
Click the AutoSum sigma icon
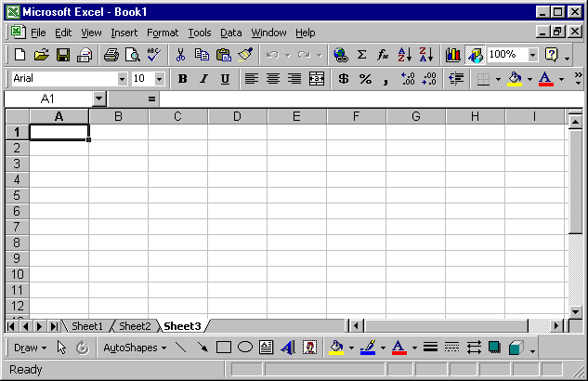(361, 55)
